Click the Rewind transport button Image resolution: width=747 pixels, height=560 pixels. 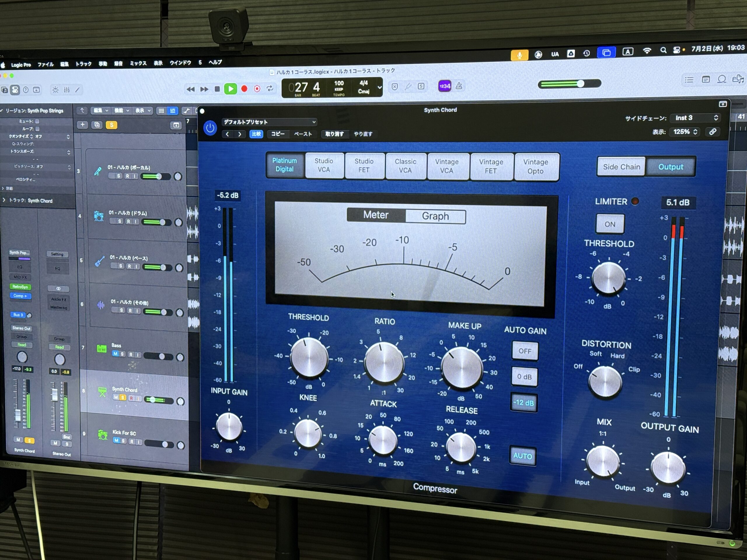191,90
